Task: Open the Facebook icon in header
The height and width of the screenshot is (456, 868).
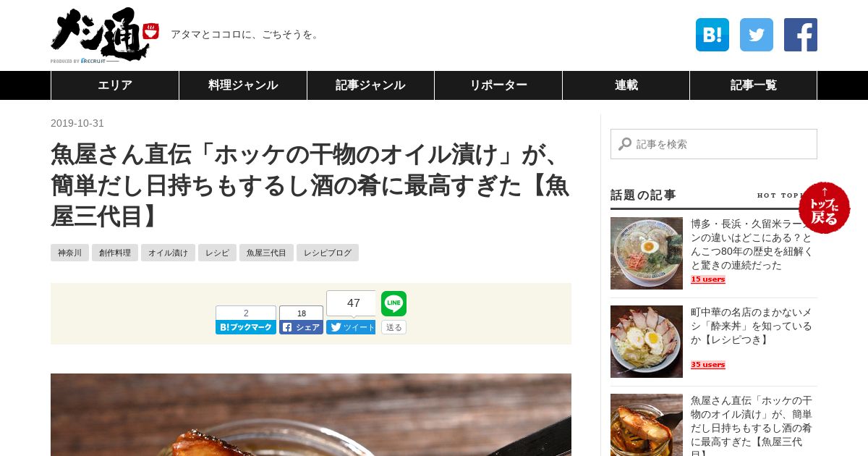Action: click(x=801, y=35)
